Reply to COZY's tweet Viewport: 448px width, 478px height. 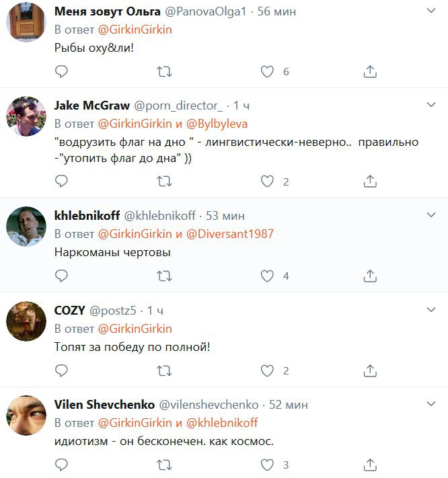[61, 370]
